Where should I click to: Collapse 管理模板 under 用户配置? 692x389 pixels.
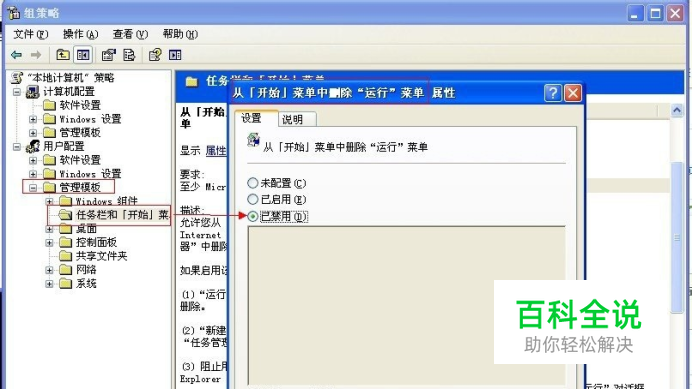[x=33, y=188]
